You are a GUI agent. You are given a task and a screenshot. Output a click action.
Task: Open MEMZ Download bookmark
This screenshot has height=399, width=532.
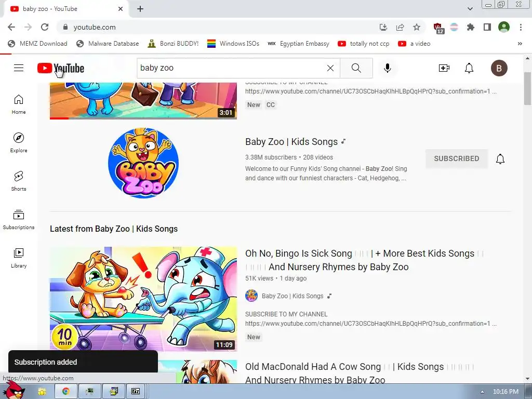point(37,44)
